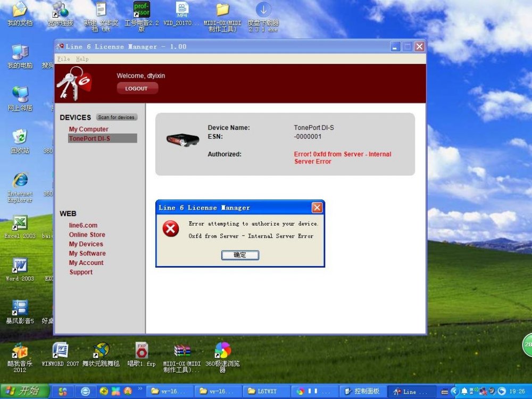Image resolution: width=532 pixels, height=399 pixels.
Task: Open the Help menu
Action: tap(82, 59)
